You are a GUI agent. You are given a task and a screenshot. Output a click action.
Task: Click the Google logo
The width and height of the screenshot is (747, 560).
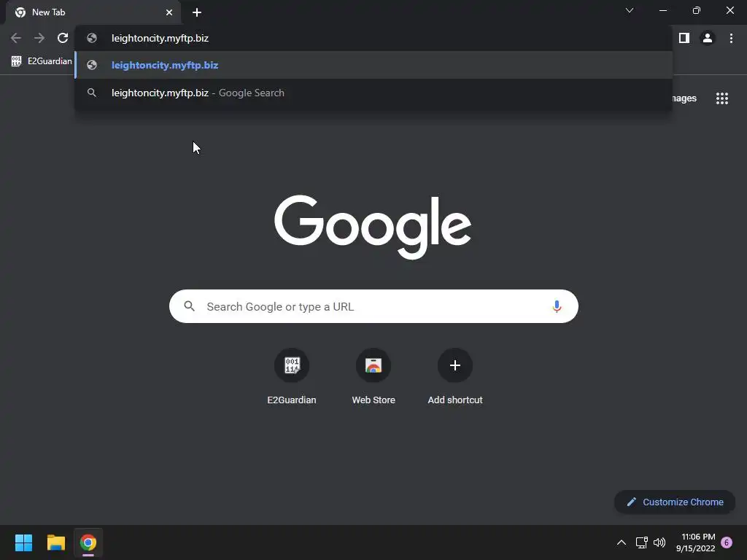(373, 227)
